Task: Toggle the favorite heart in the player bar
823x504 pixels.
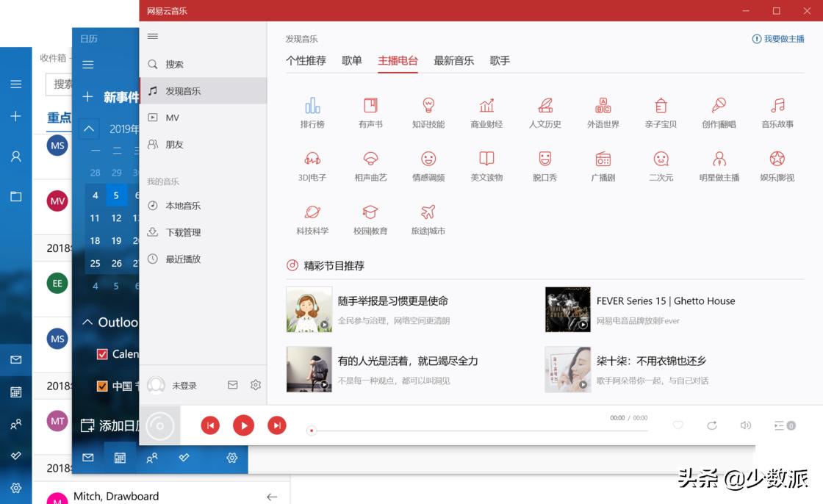Action: pyautogui.click(x=678, y=425)
